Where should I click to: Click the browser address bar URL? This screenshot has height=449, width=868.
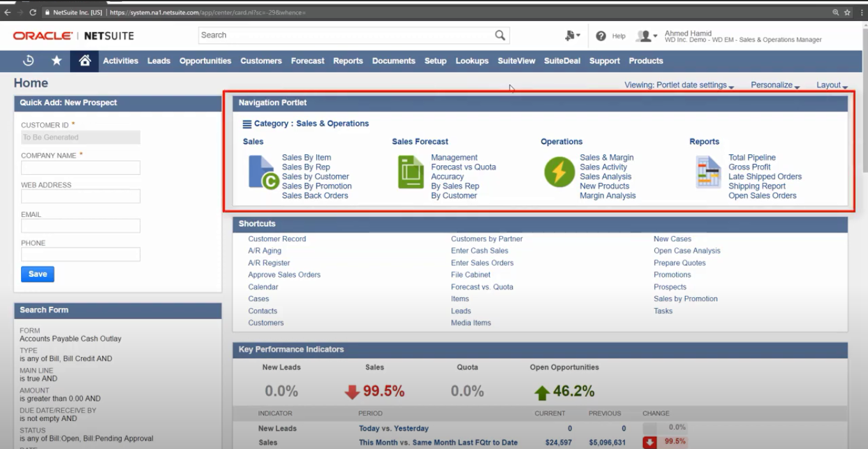tap(207, 12)
